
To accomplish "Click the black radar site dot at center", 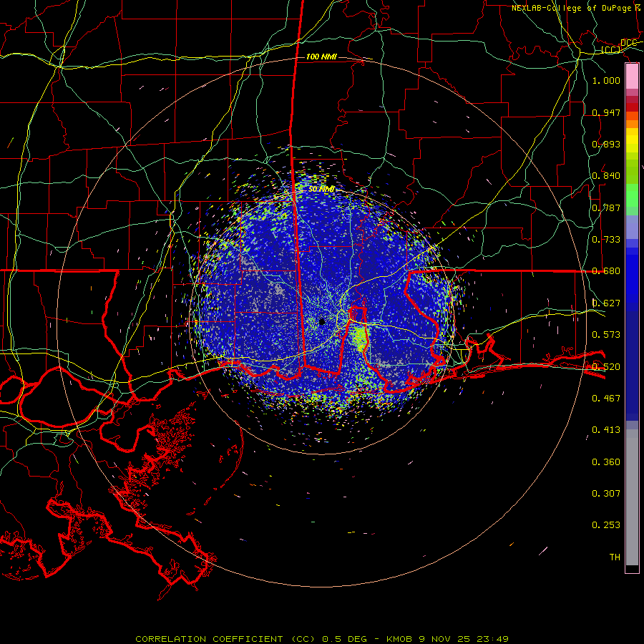I will [x=321, y=321].
